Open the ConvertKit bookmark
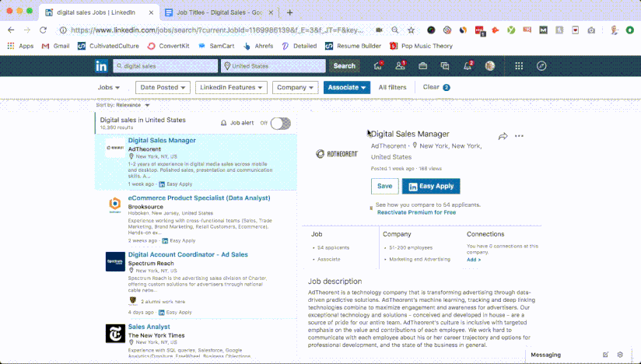 [169, 46]
